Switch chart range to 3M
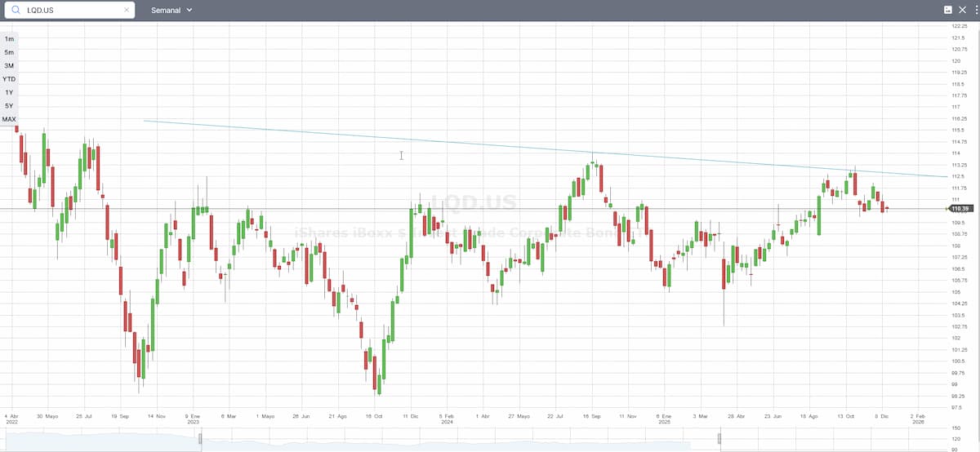The height and width of the screenshot is (452, 980). click(9, 65)
